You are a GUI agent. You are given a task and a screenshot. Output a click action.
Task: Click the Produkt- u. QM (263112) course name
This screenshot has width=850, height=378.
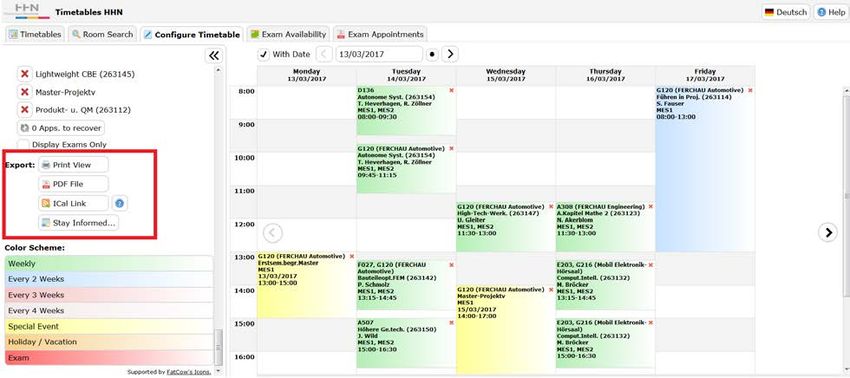(x=83, y=110)
